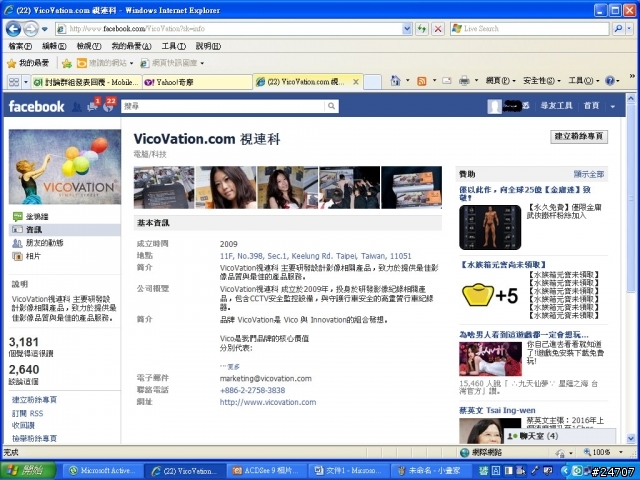Open the recent pages dropdown arrow
This screenshot has width=640, height=480.
(44, 29)
